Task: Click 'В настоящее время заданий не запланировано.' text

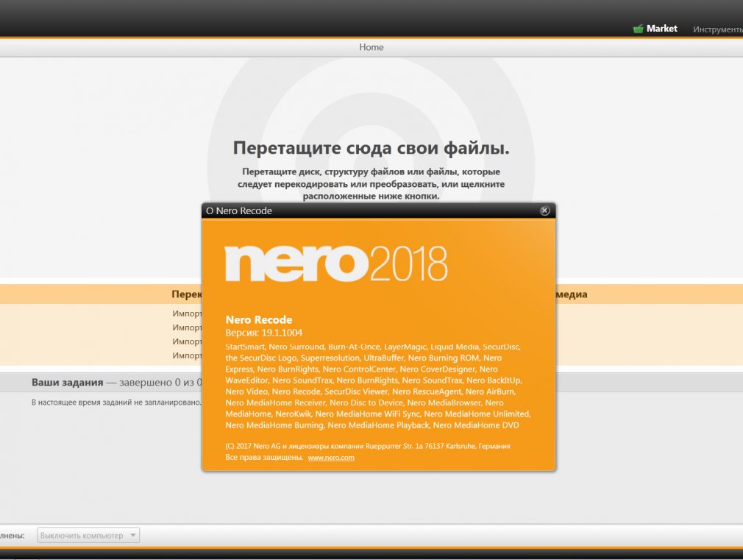Action: click(116, 402)
